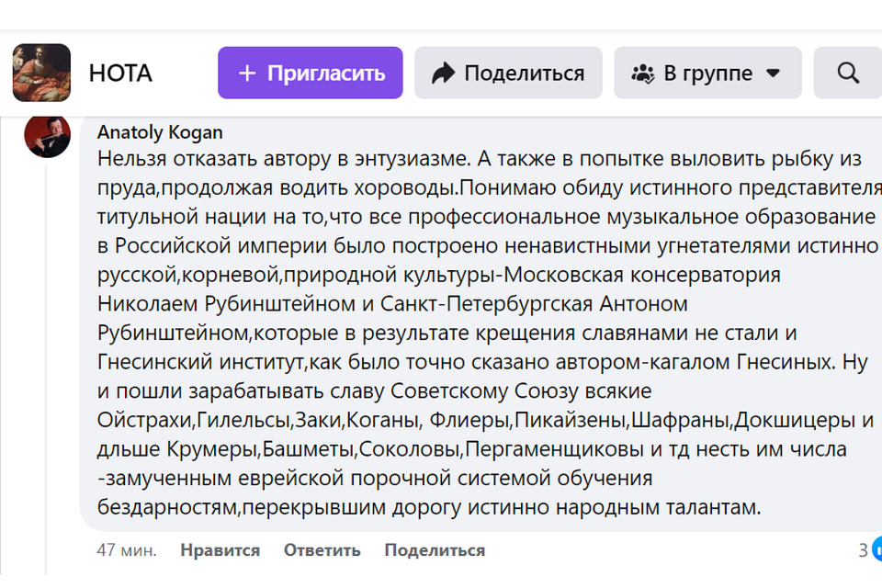Expand the В группе dropdown arrow
The image size is (882, 588).
point(773,73)
